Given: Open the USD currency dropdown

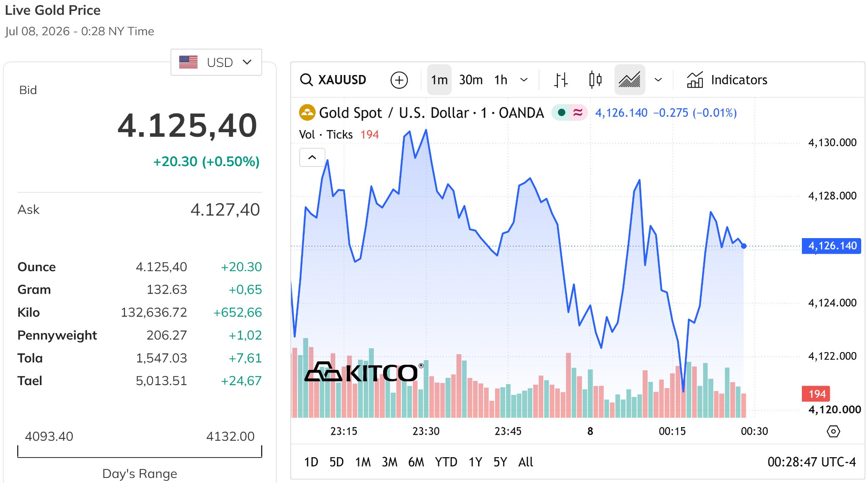Looking at the screenshot, I should click(x=216, y=62).
